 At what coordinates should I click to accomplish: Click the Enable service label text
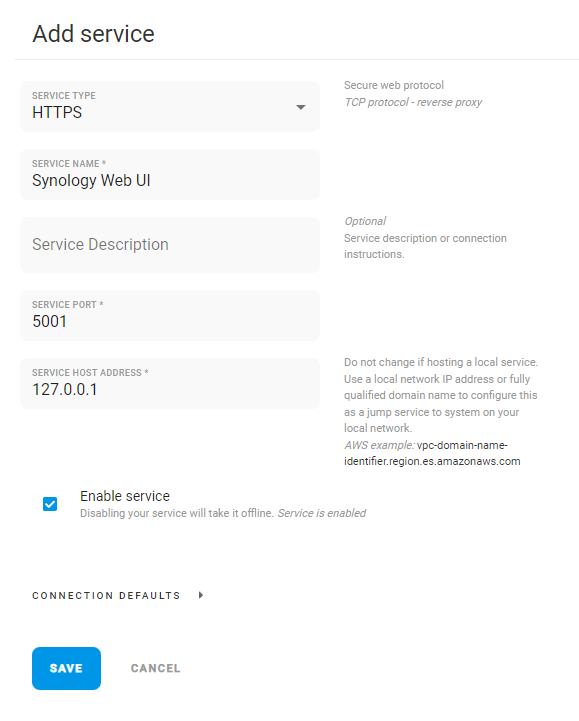coord(125,496)
